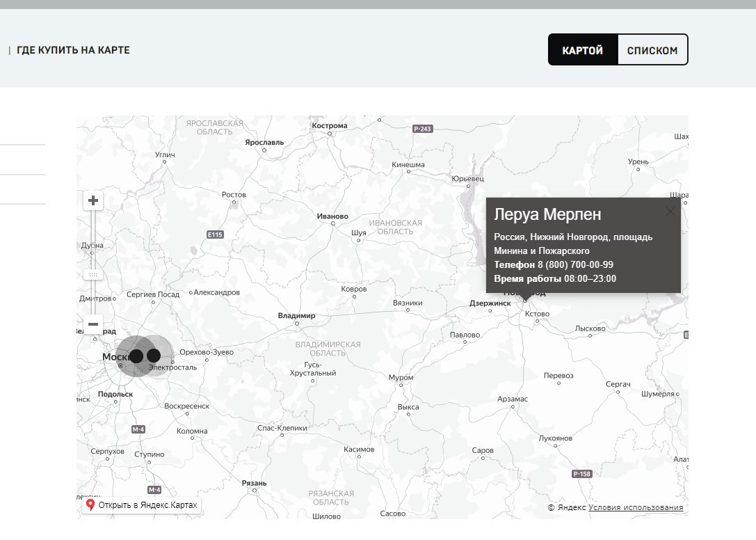Click the M-4 road badge near Коломна
This screenshot has width=756, height=540.
click(x=138, y=429)
